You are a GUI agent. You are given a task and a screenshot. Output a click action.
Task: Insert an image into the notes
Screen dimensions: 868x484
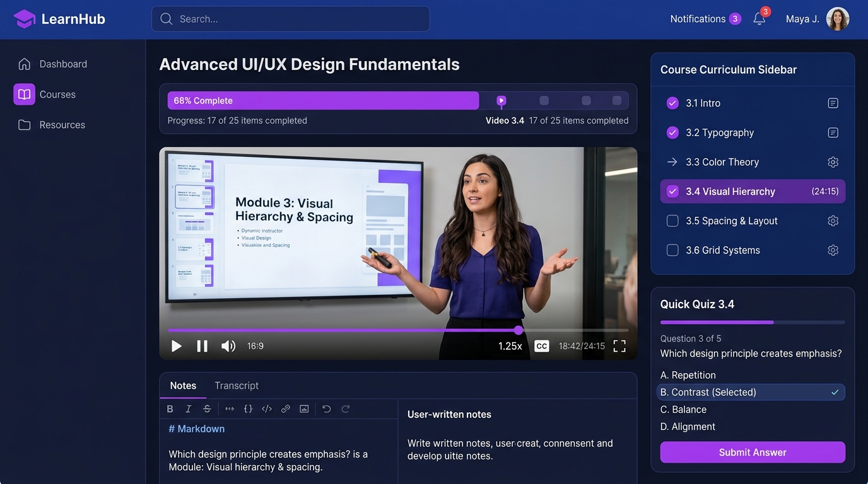tap(304, 409)
